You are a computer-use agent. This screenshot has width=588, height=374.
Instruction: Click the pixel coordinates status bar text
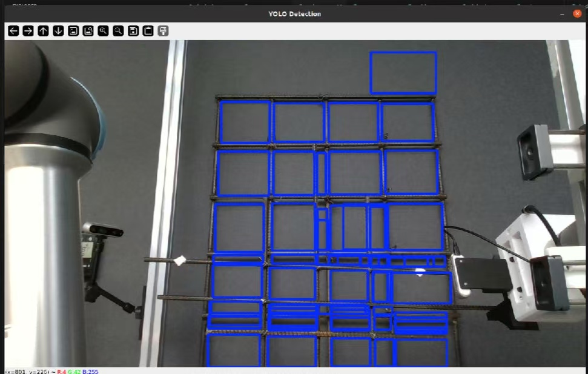(x=51, y=372)
